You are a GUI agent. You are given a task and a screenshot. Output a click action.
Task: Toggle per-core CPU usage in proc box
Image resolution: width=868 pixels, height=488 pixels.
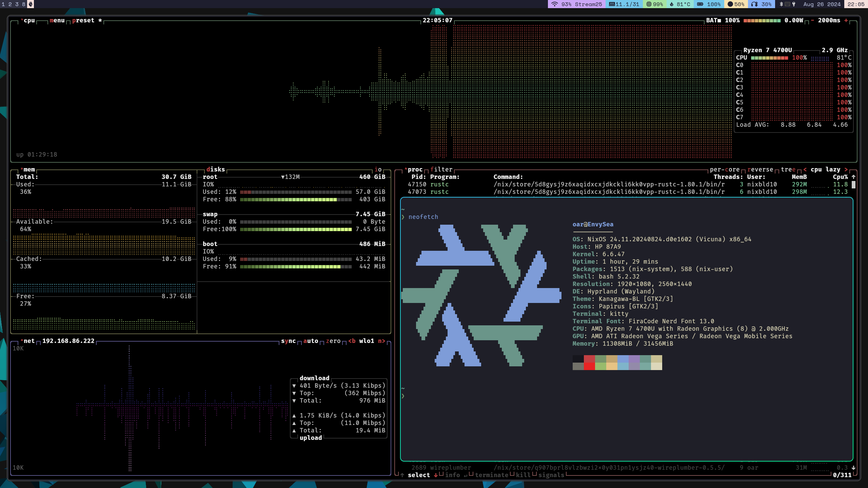coord(725,169)
